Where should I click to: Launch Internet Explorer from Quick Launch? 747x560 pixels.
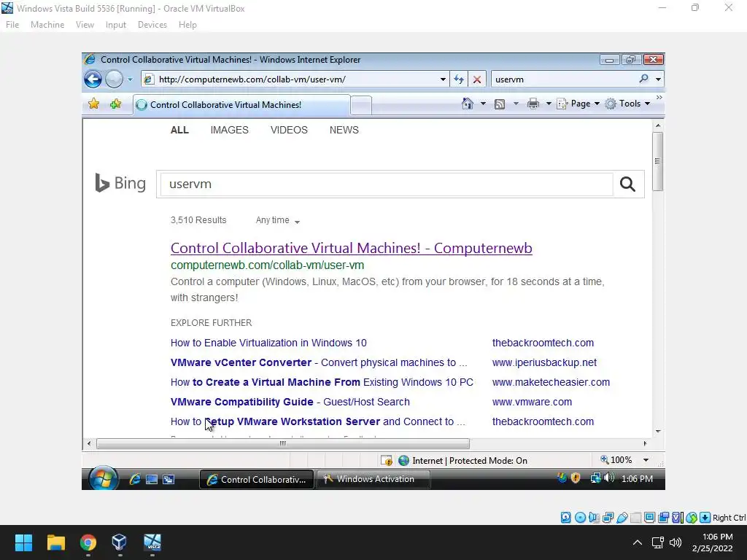(x=135, y=480)
